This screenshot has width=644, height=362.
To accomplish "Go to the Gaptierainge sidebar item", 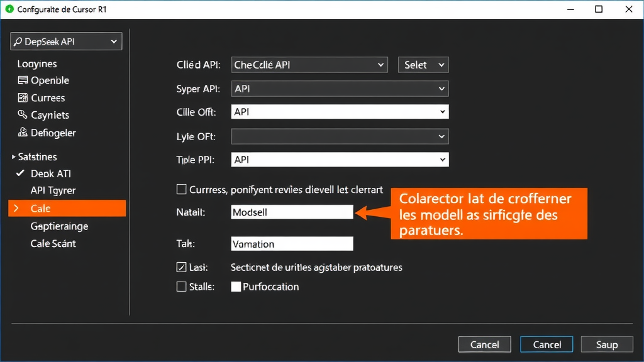I will 59,226.
